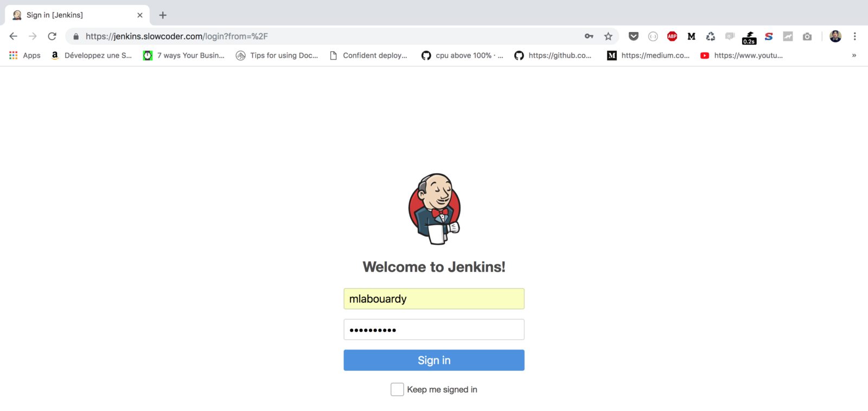Open saved passwords key icon
868x411 pixels.
pyautogui.click(x=589, y=36)
